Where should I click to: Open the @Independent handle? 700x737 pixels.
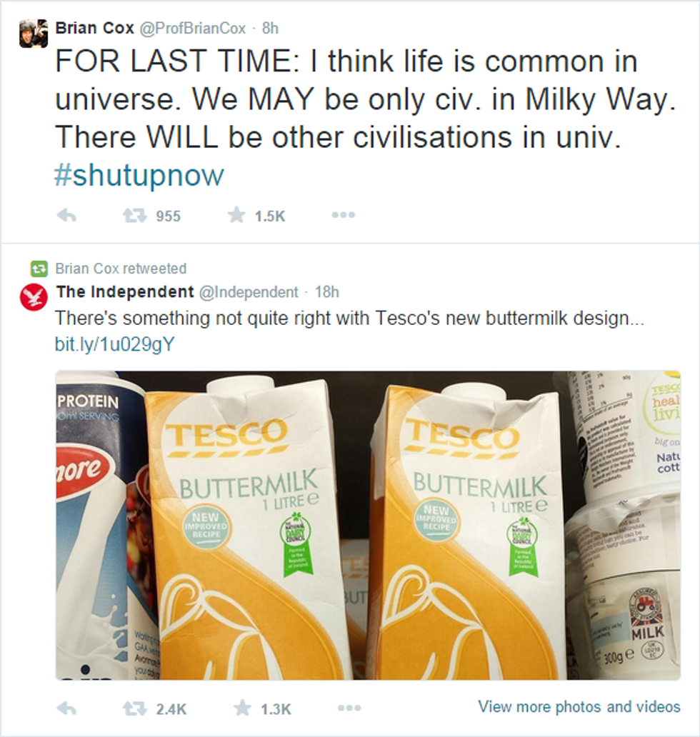click(x=246, y=292)
